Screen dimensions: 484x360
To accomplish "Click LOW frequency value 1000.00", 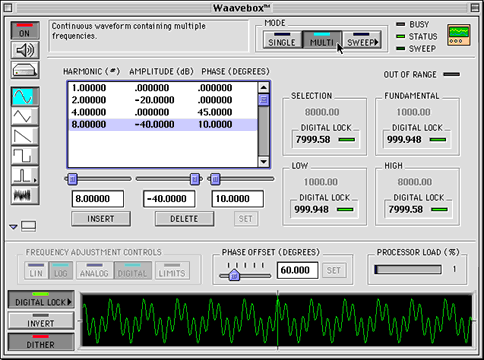I will click(x=321, y=182).
